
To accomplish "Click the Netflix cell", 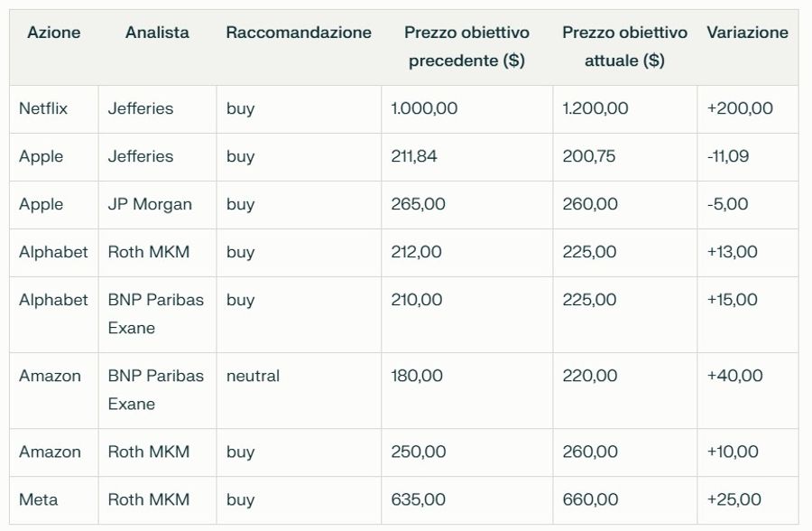I will click(43, 108).
